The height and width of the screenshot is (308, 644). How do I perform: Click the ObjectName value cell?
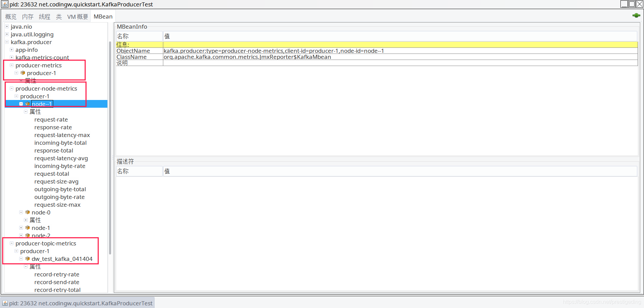tap(400, 51)
